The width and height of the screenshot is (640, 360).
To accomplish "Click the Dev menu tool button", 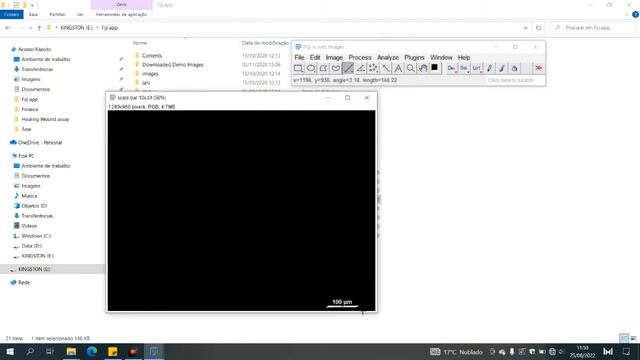I will (x=451, y=68).
